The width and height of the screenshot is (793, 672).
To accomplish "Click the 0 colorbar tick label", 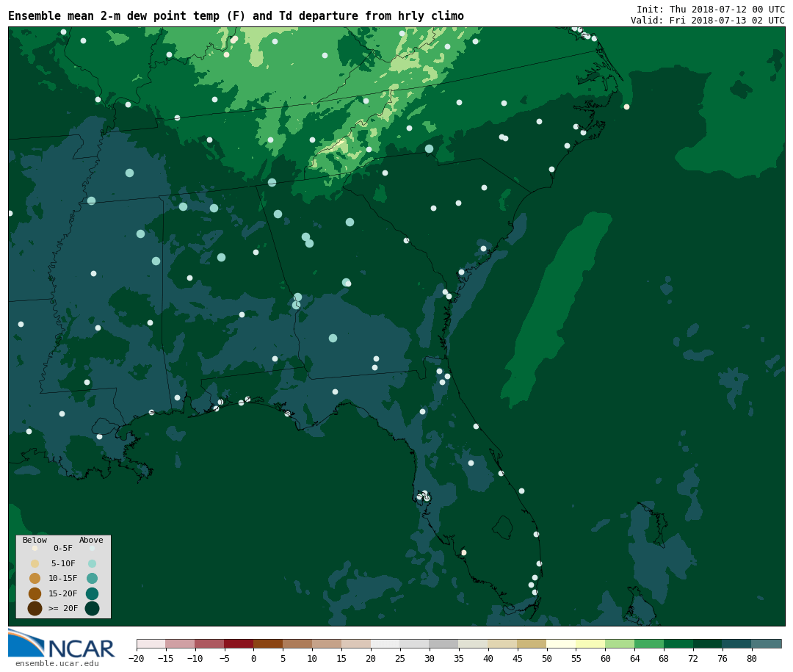I will pyautogui.click(x=253, y=658).
